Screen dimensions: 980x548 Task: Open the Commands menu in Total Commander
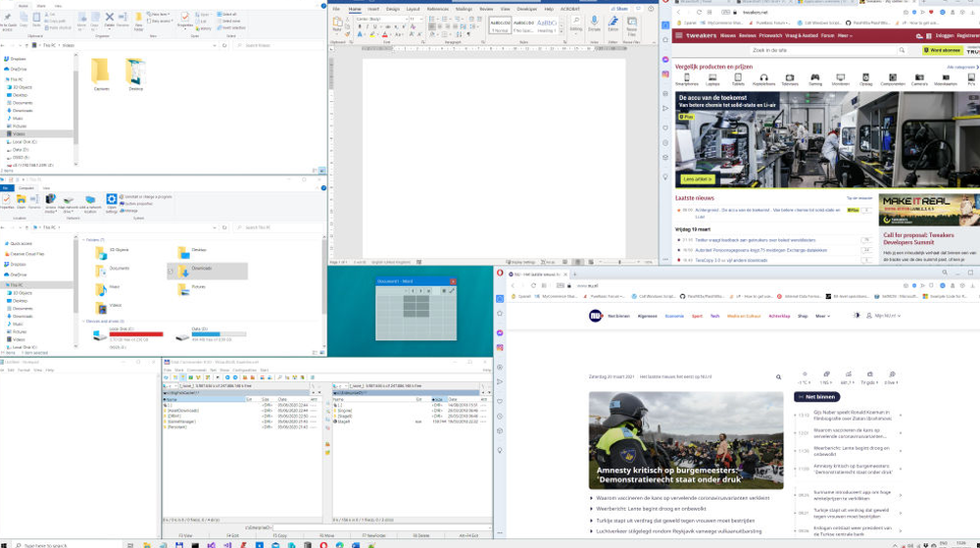(196, 370)
